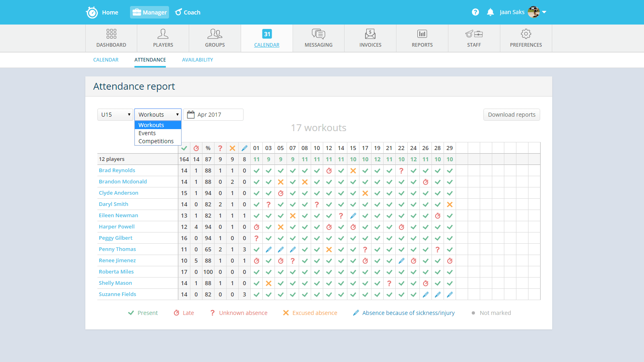Expand the Jaan Saks user menu arrow
Viewport: 644px width, 362px height.
point(544,12)
